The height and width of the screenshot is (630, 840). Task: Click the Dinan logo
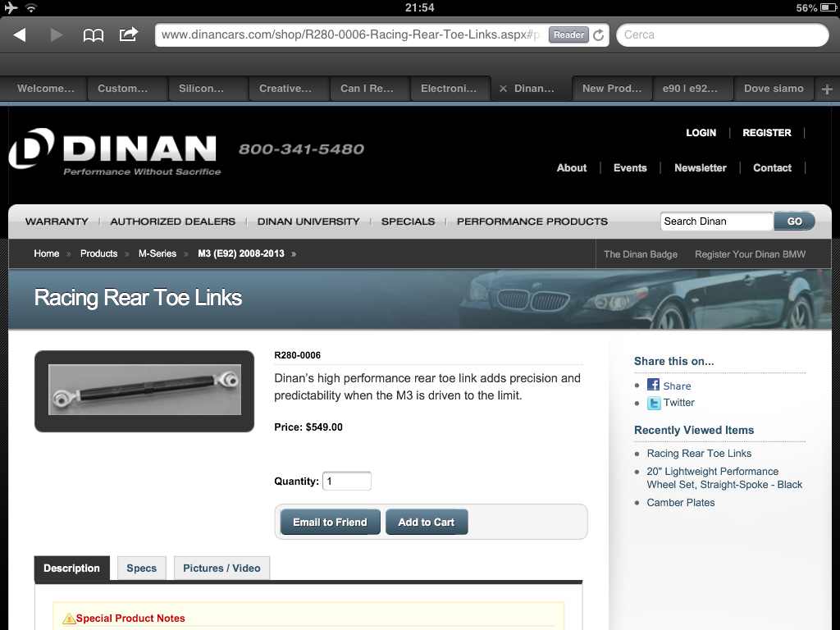[115, 151]
